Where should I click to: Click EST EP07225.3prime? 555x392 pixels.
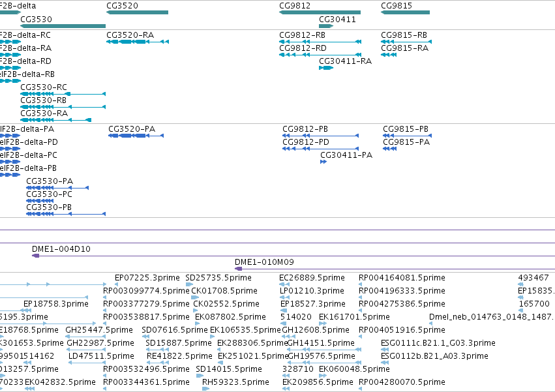tap(147, 278)
